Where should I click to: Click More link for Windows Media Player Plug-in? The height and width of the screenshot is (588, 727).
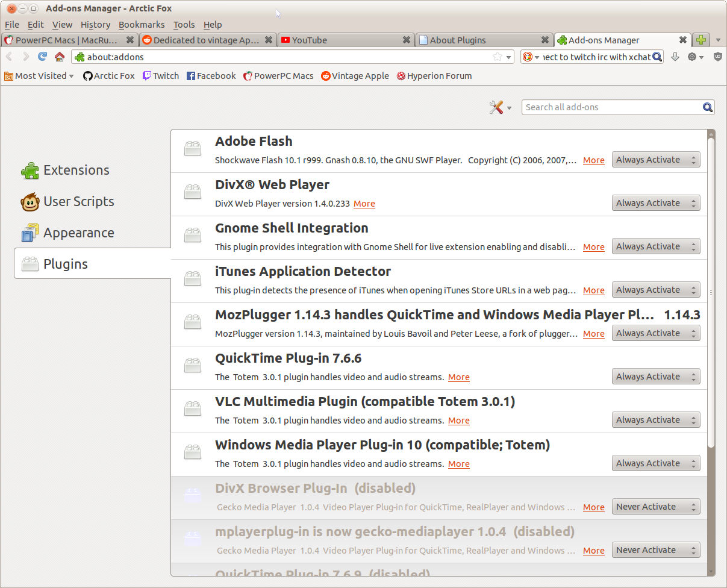click(x=459, y=464)
